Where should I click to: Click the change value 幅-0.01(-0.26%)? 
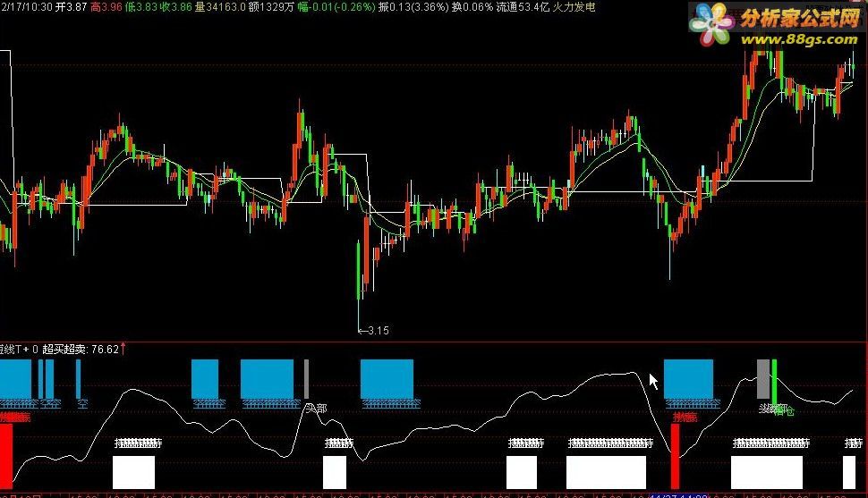336,7
